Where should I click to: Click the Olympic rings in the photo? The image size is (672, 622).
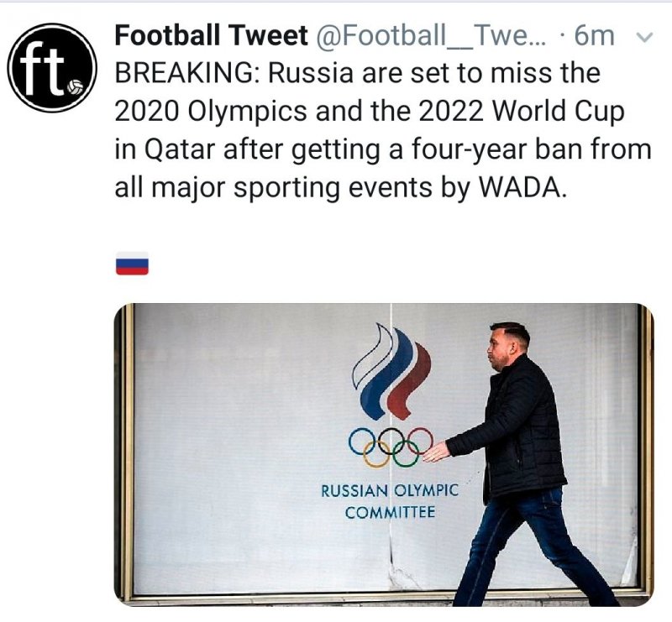pos(391,446)
